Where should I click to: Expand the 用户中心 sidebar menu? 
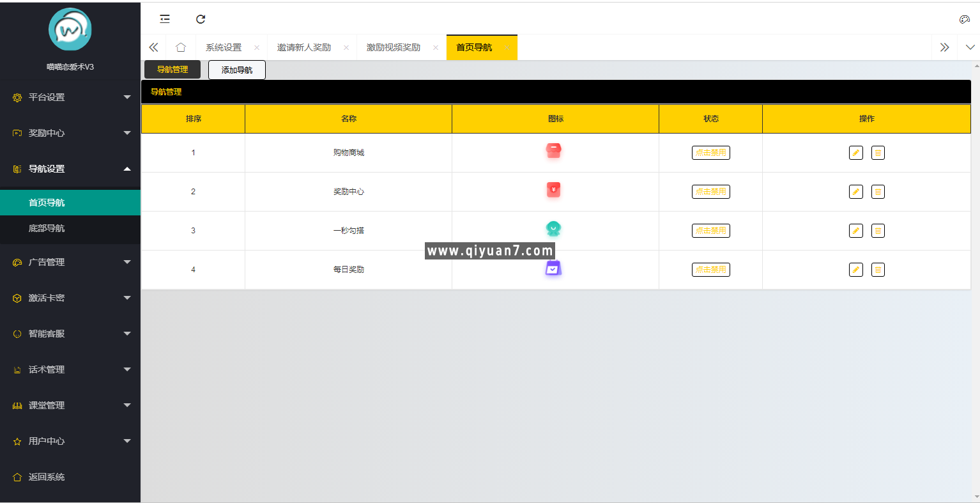(70, 441)
